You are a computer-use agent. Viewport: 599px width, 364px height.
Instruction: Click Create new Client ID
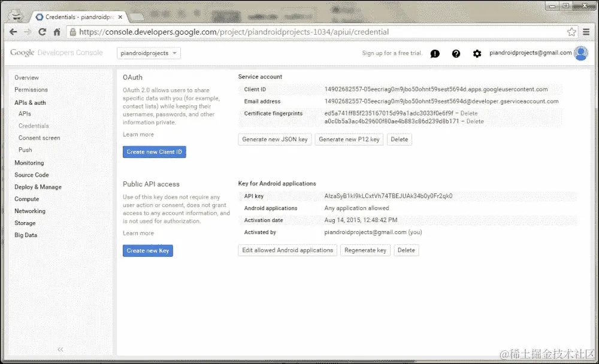tap(155, 152)
